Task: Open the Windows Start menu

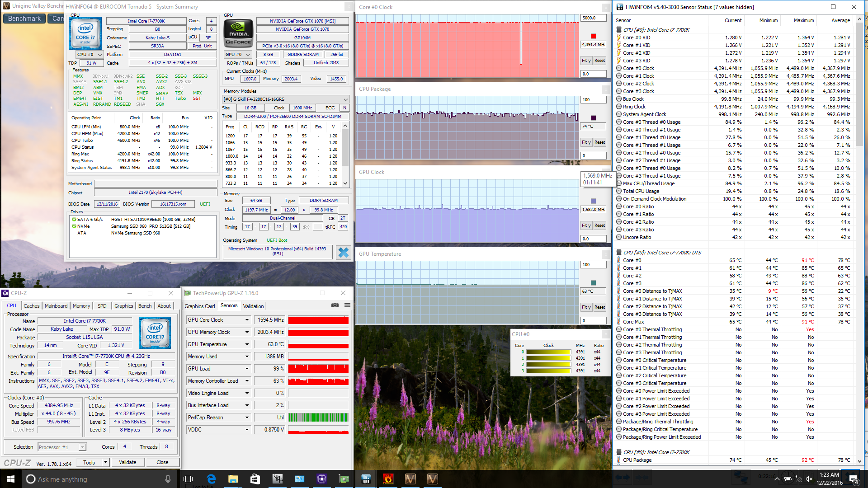Action: coord(11,479)
